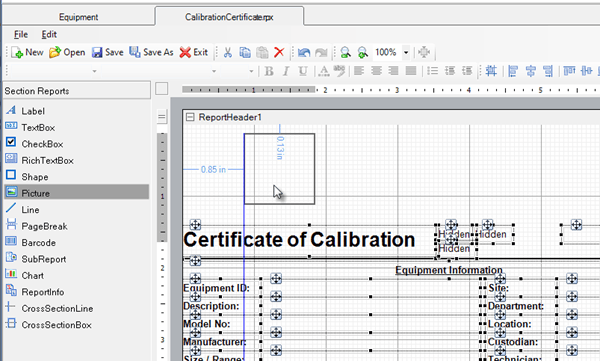Decrease indent of the text

(450, 71)
